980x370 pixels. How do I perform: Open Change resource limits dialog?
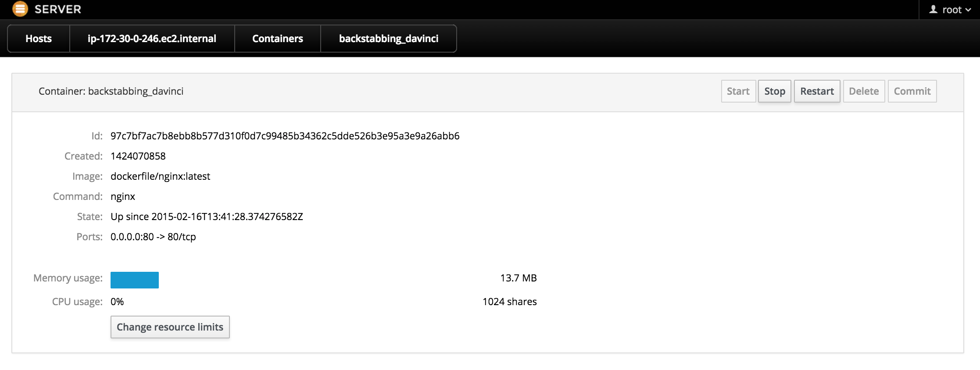click(170, 327)
